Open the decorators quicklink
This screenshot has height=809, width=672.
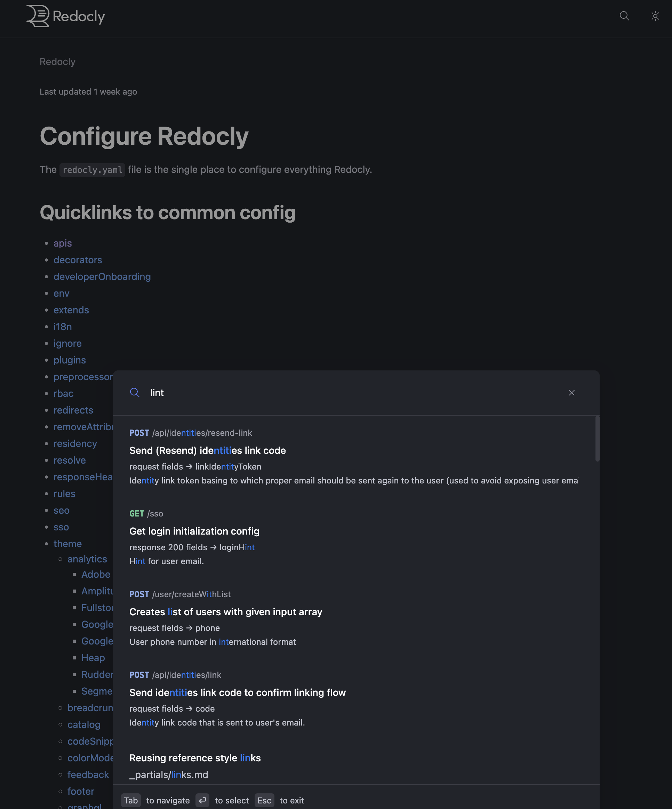[78, 260]
